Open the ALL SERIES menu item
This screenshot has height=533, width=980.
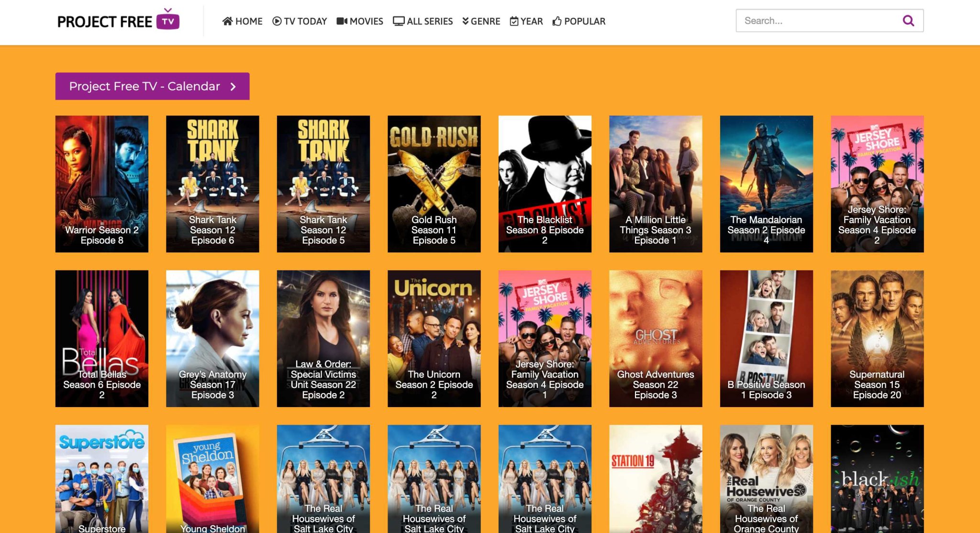pos(423,21)
